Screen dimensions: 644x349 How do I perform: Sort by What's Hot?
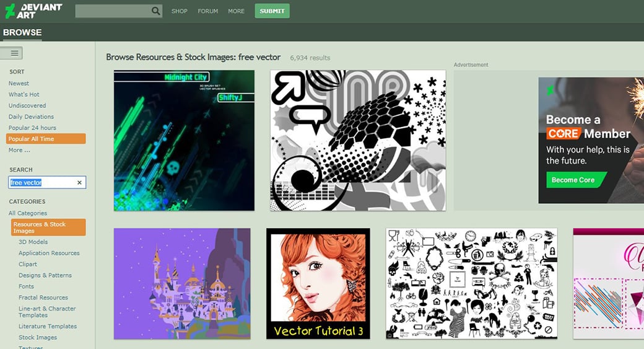click(x=24, y=94)
